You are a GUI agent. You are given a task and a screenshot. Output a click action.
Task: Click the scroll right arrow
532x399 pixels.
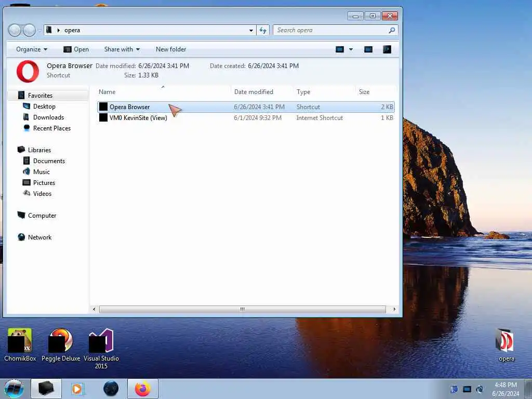tap(394, 309)
